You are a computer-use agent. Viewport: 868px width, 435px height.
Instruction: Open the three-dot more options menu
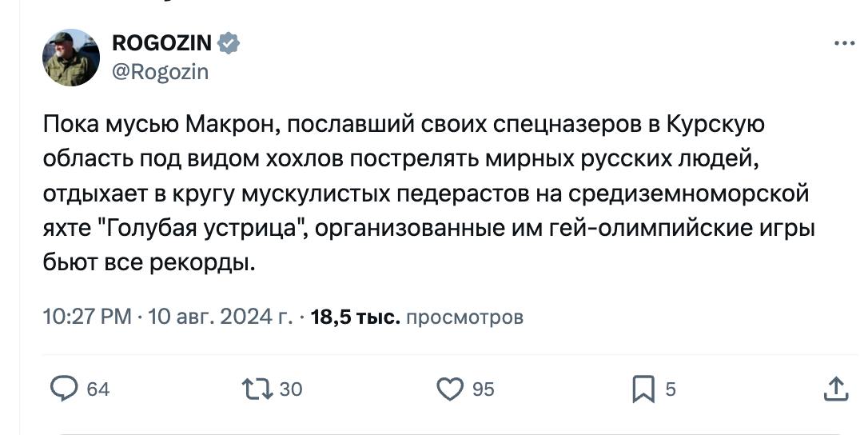(845, 43)
